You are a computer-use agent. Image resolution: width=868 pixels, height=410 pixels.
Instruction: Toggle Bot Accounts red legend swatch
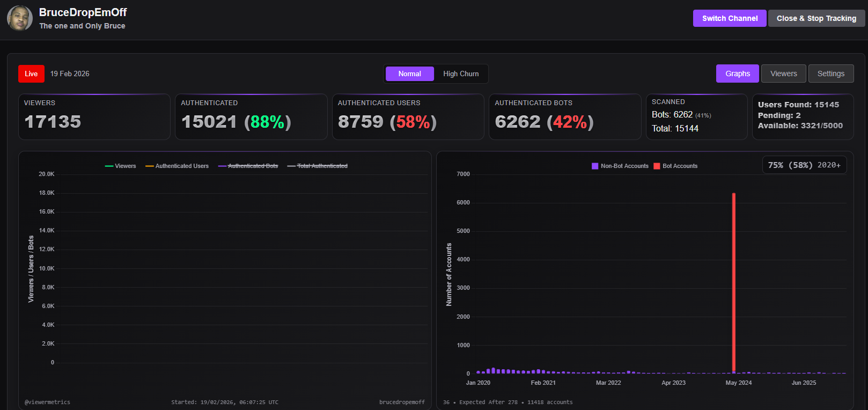click(657, 166)
